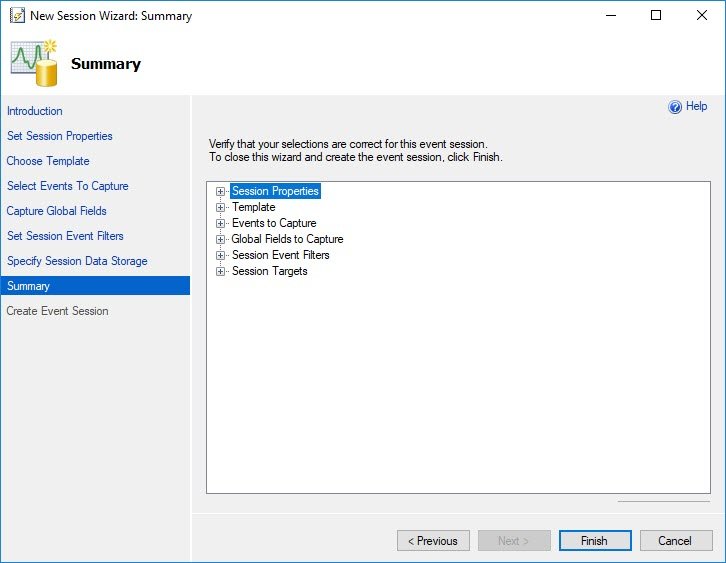Click the Help question mark icon

675,107
